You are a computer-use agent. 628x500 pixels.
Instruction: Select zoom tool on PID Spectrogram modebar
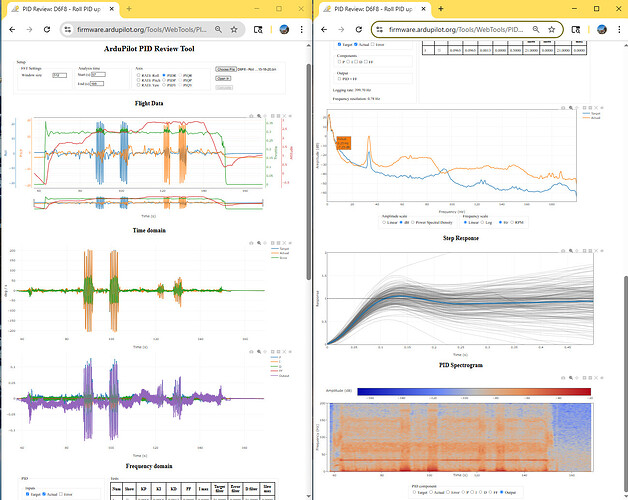(571, 378)
